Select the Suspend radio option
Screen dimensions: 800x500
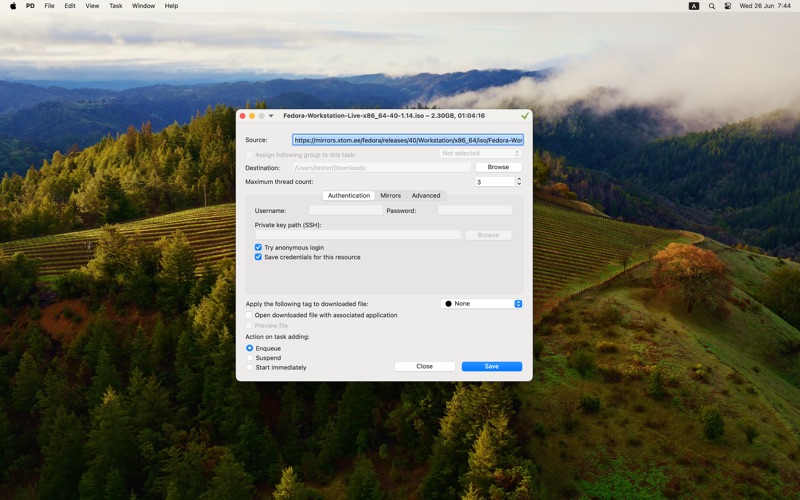tap(249, 358)
